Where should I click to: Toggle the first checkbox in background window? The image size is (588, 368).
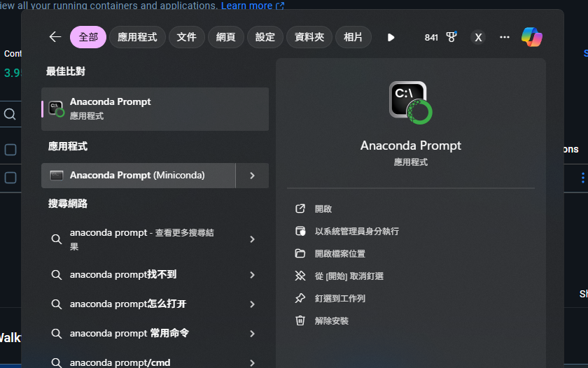click(x=10, y=150)
